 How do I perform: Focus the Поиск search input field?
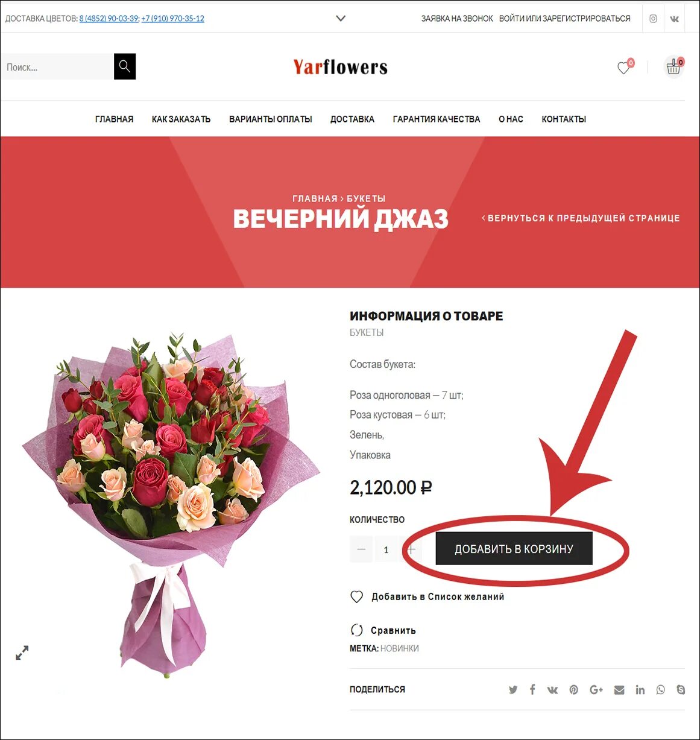57,66
